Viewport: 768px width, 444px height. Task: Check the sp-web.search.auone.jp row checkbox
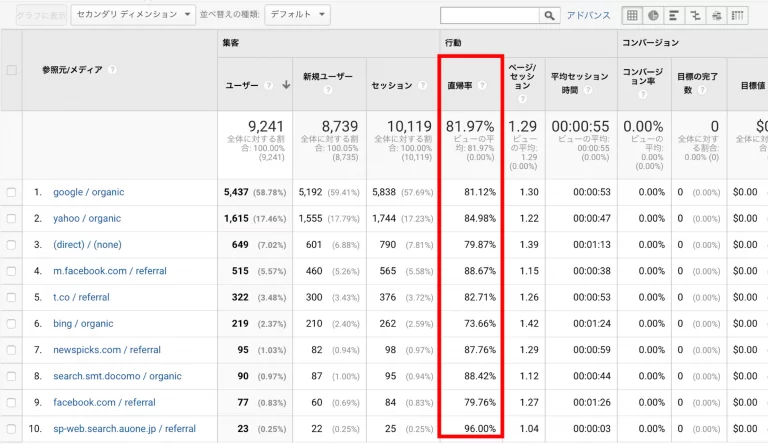click(11, 429)
